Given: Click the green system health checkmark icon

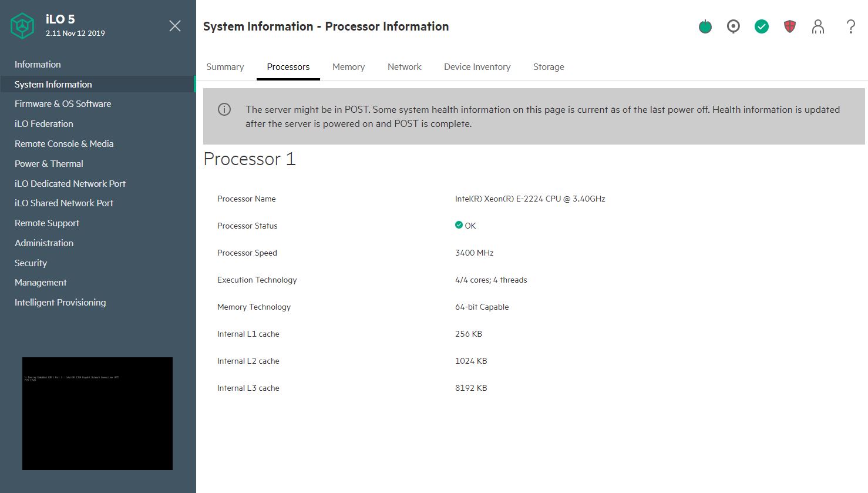Looking at the screenshot, I should click(762, 26).
